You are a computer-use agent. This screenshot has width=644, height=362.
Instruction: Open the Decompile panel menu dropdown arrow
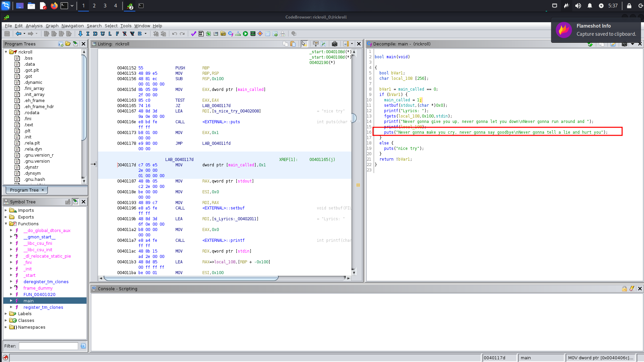point(632,44)
